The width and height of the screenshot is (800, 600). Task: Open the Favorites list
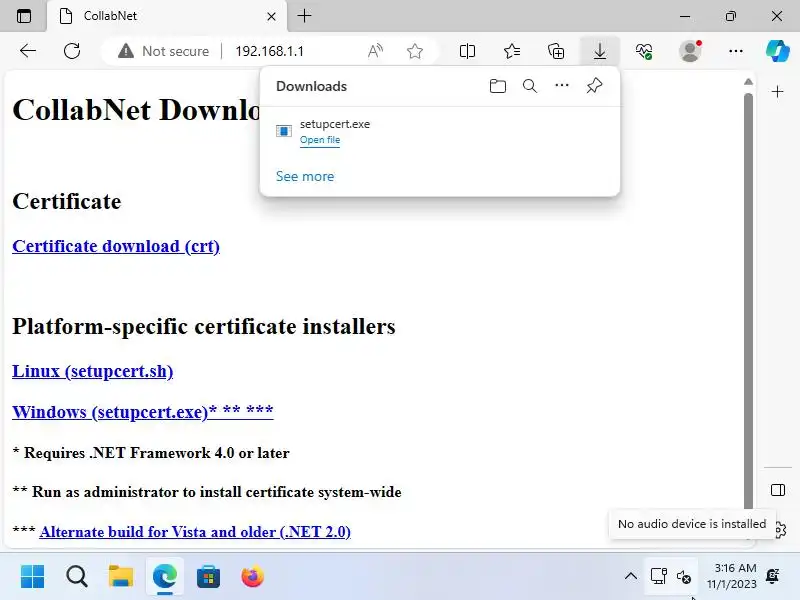point(512,51)
